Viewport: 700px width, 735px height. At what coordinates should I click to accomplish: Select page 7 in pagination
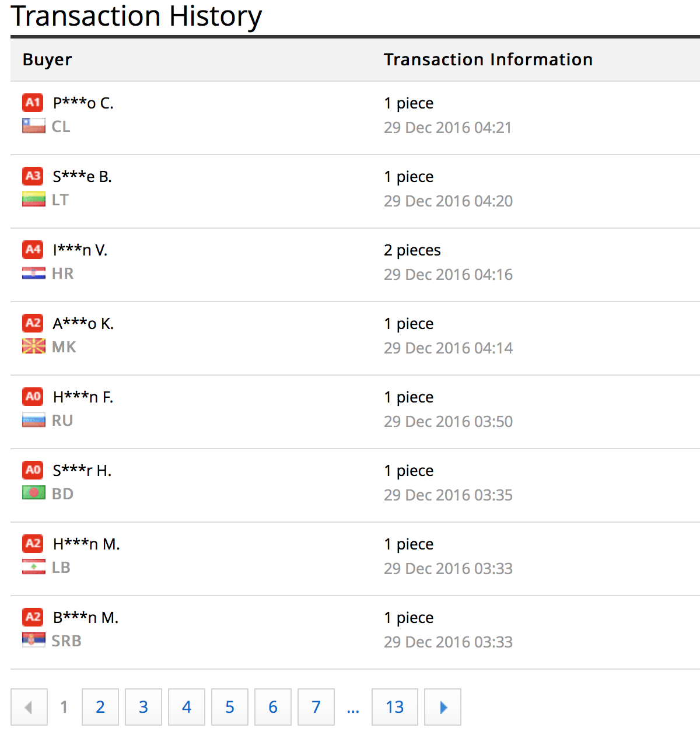pos(316,707)
